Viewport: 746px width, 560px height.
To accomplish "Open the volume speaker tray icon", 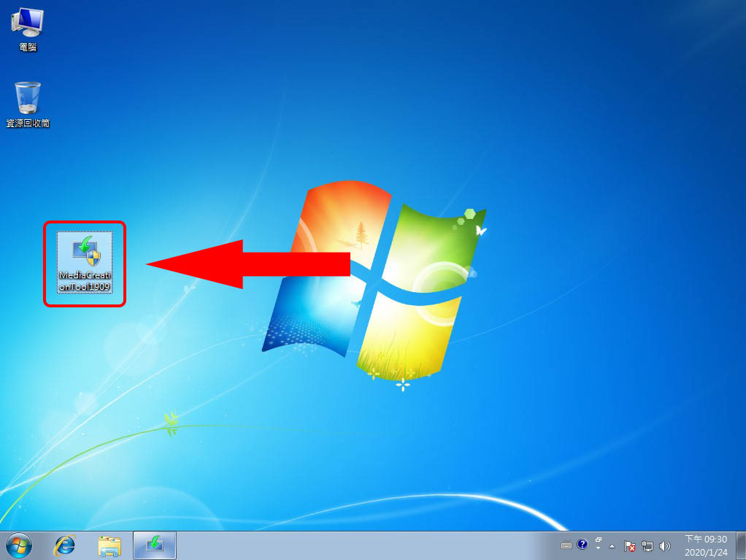I will (665, 546).
